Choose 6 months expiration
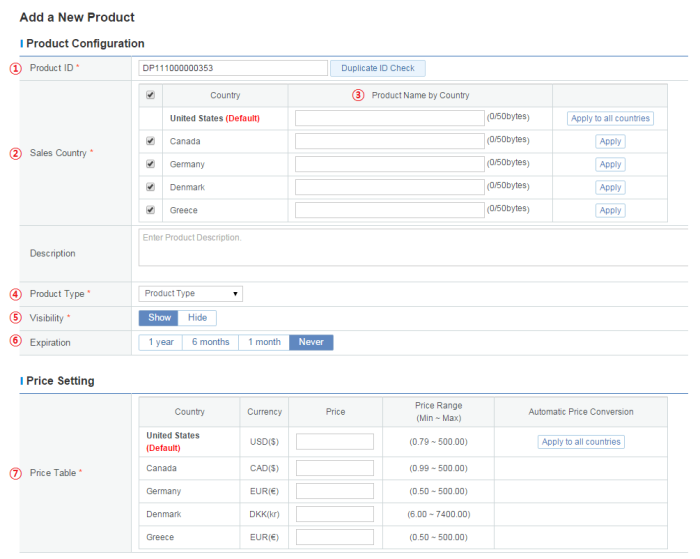The image size is (700, 559). tap(211, 342)
